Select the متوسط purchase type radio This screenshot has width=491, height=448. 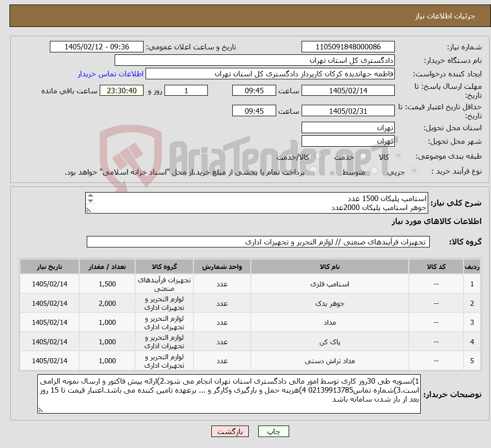tap(374, 171)
